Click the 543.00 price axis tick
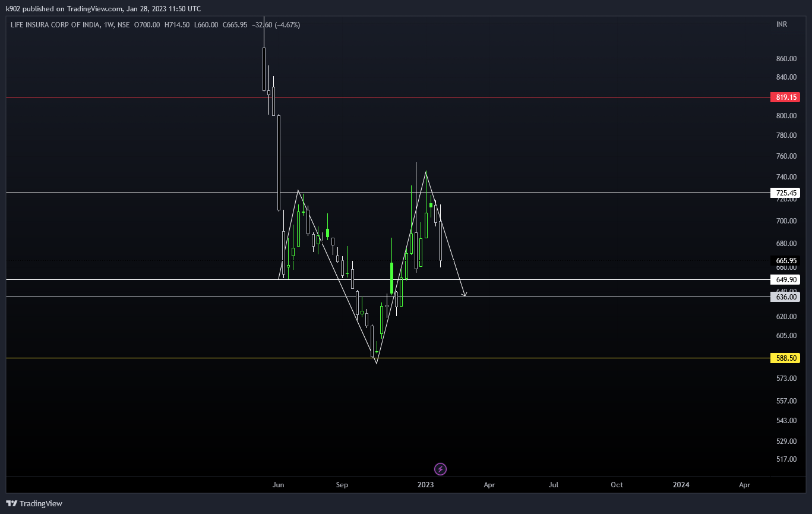The image size is (812, 514). click(786, 421)
